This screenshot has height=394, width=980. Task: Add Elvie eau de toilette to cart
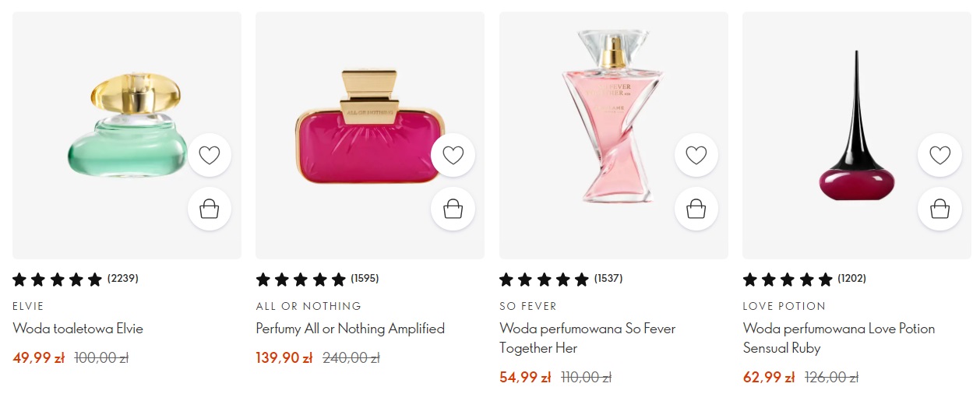(x=210, y=209)
